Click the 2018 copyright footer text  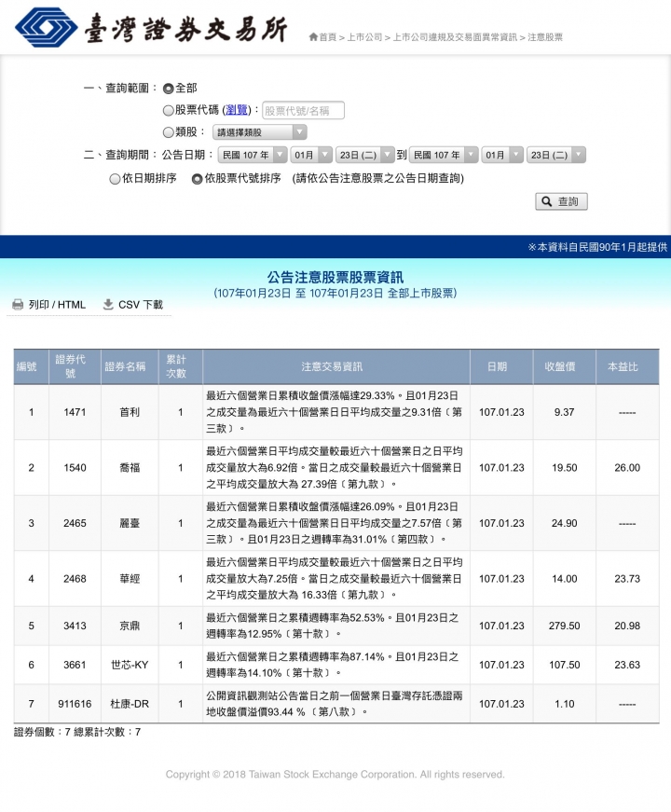(335, 774)
